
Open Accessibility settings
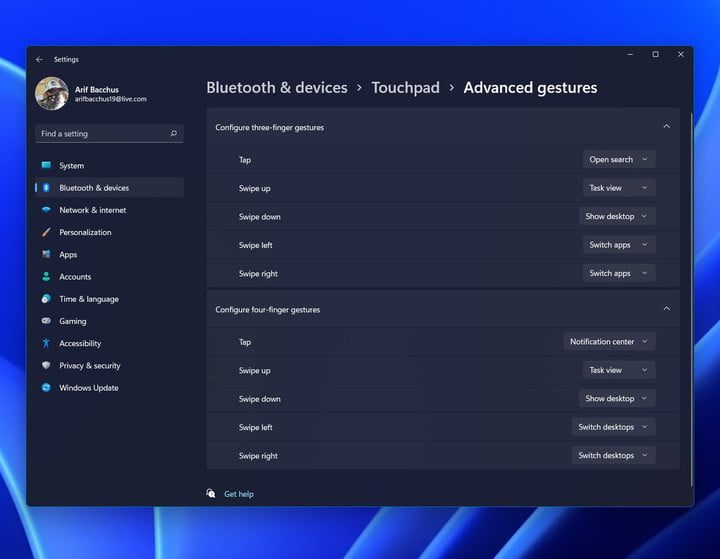pos(109,343)
